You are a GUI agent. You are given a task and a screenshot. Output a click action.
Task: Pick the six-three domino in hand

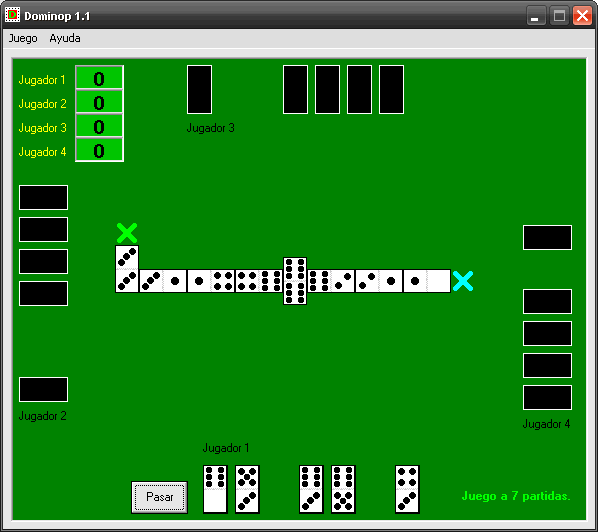click(311, 489)
